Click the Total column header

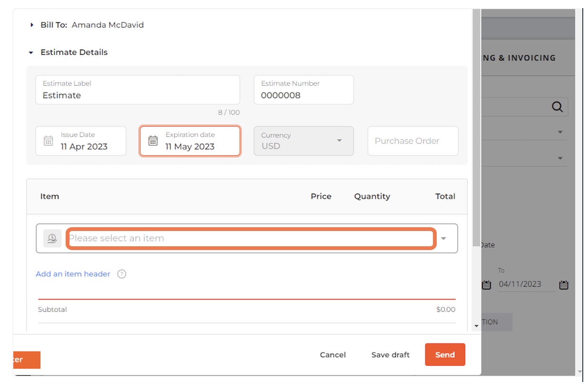pos(445,196)
